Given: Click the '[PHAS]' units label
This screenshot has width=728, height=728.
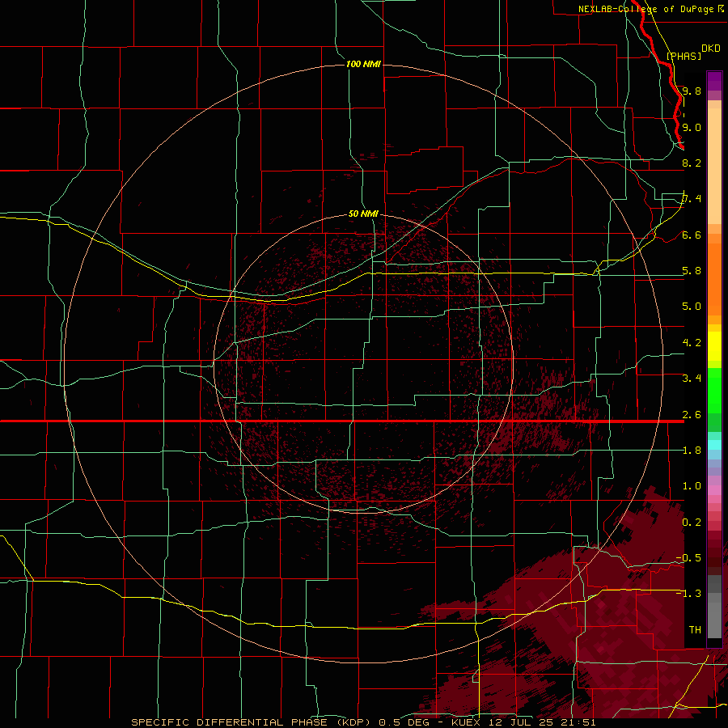Looking at the screenshot, I should point(684,56).
